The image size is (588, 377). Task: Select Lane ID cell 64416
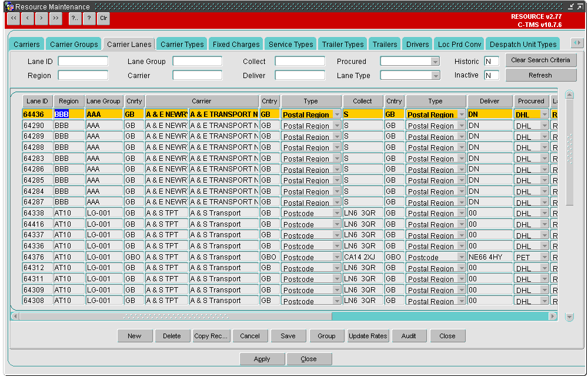coord(38,224)
